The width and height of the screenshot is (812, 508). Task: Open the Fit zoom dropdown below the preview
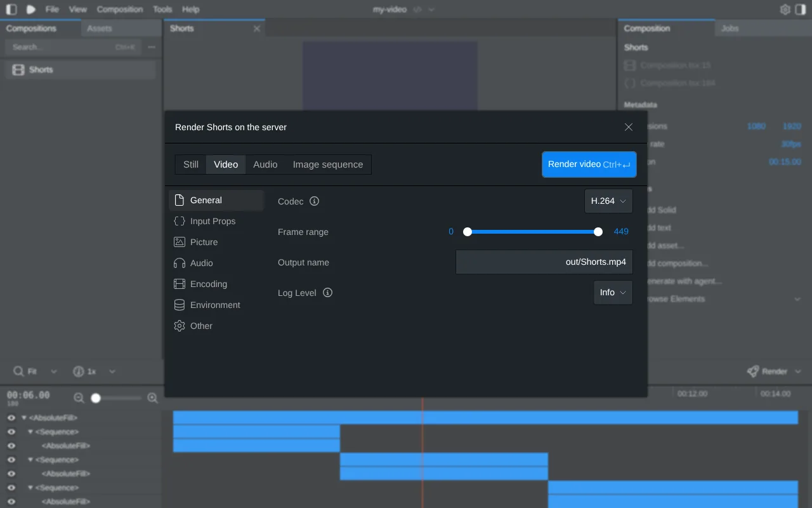coord(36,371)
